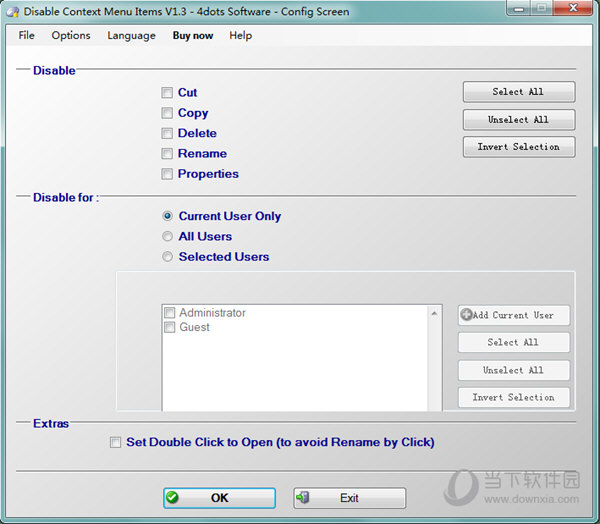Open the File menu
The width and height of the screenshot is (600, 524).
(x=26, y=35)
